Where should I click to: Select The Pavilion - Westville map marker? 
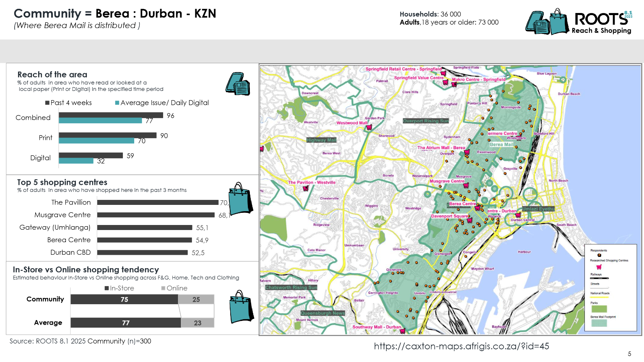[306, 188]
